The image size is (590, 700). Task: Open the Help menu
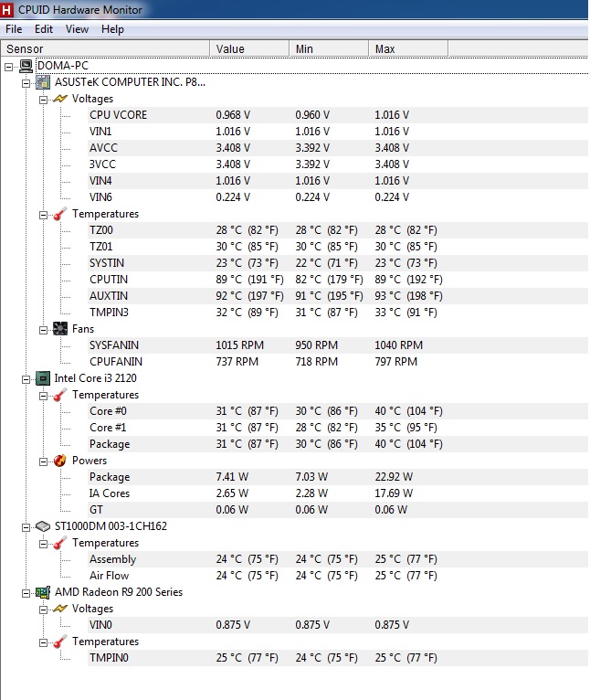tap(112, 29)
